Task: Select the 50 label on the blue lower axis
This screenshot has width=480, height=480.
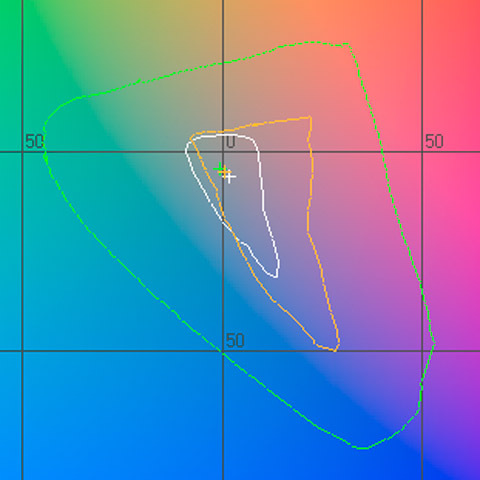Action: (235, 341)
